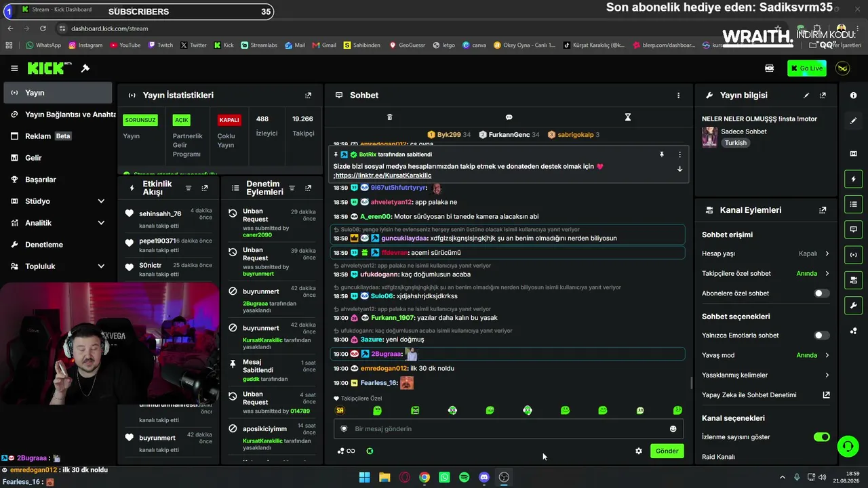Click username emredogan012 in chat
The image size is (868, 488).
[384, 369]
